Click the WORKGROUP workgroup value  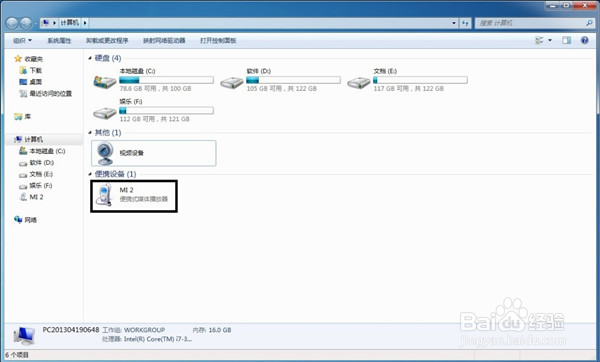144,329
